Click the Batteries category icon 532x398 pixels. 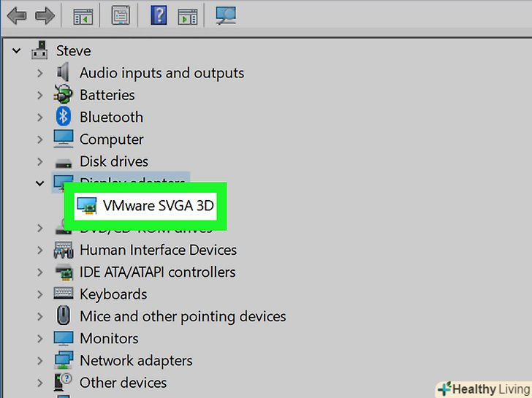[64, 95]
